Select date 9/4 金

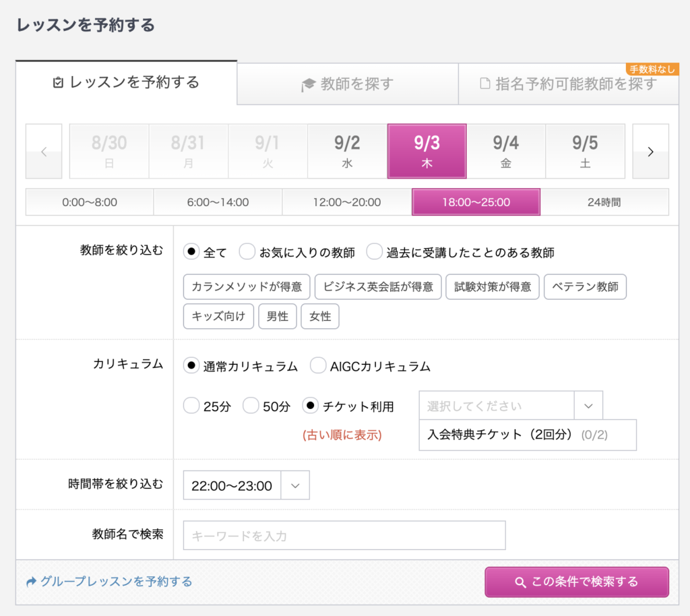[506, 152]
